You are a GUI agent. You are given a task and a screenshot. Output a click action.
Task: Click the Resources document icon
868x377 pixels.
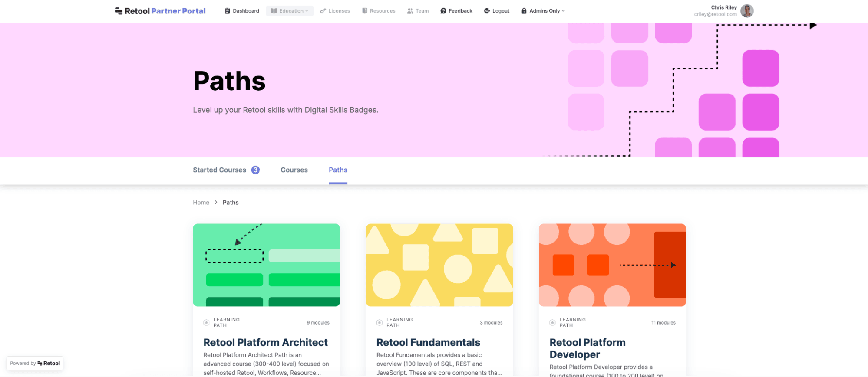(365, 11)
